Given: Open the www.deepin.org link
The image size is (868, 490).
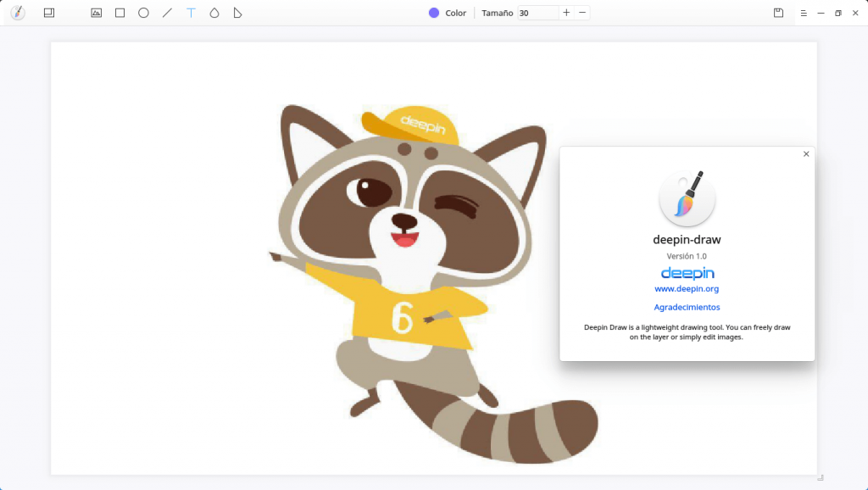Looking at the screenshot, I should pos(687,288).
